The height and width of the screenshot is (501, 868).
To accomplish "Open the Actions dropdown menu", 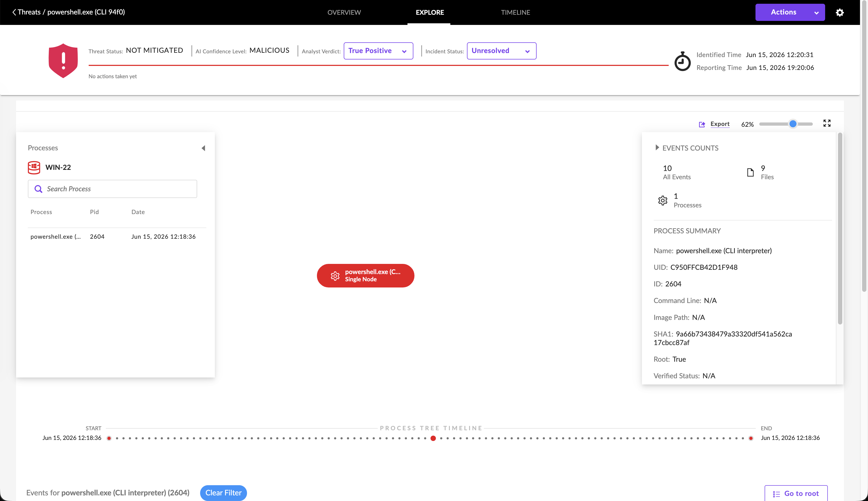I will point(790,12).
